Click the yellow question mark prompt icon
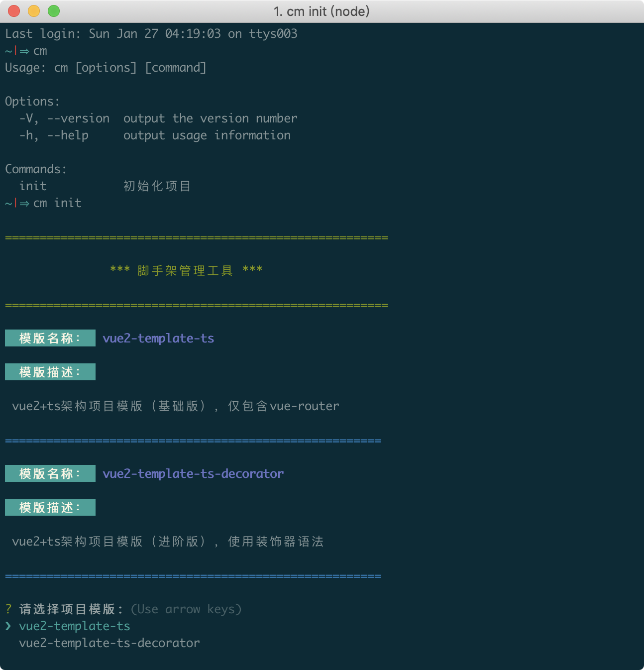This screenshot has height=670, width=644. pos(8,609)
